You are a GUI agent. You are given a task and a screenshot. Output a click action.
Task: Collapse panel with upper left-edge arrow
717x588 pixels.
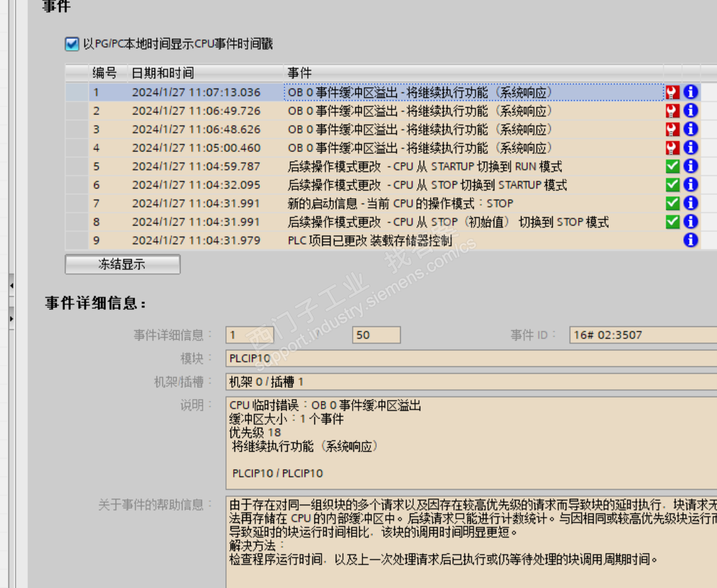[x=12, y=285]
